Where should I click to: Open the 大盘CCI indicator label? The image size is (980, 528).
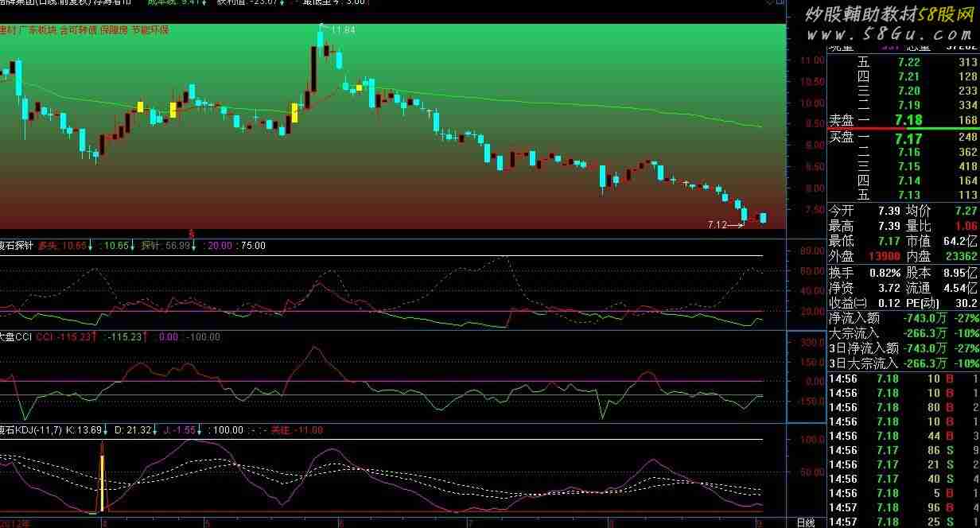[15, 337]
